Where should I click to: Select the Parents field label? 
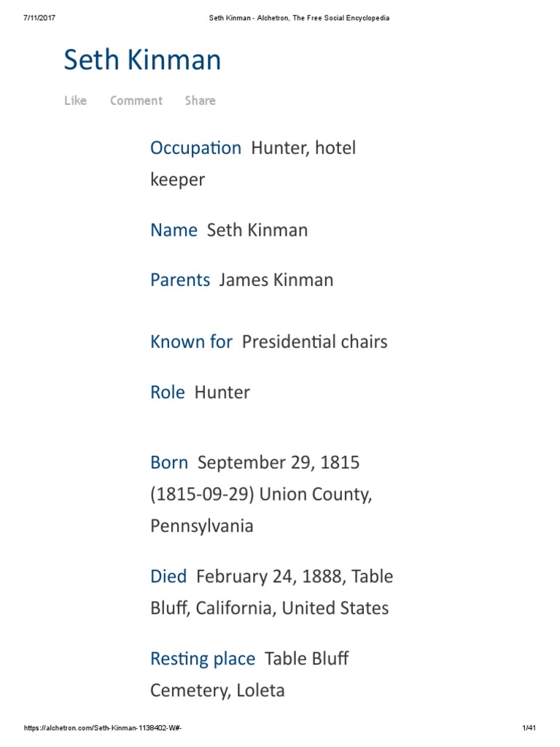tap(180, 280)
